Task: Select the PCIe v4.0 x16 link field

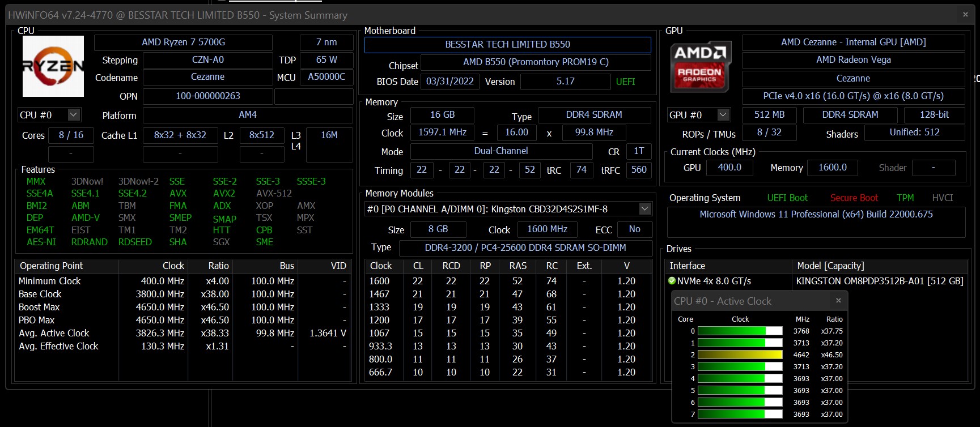Action: pyautogui.click(x=854, y=96)
